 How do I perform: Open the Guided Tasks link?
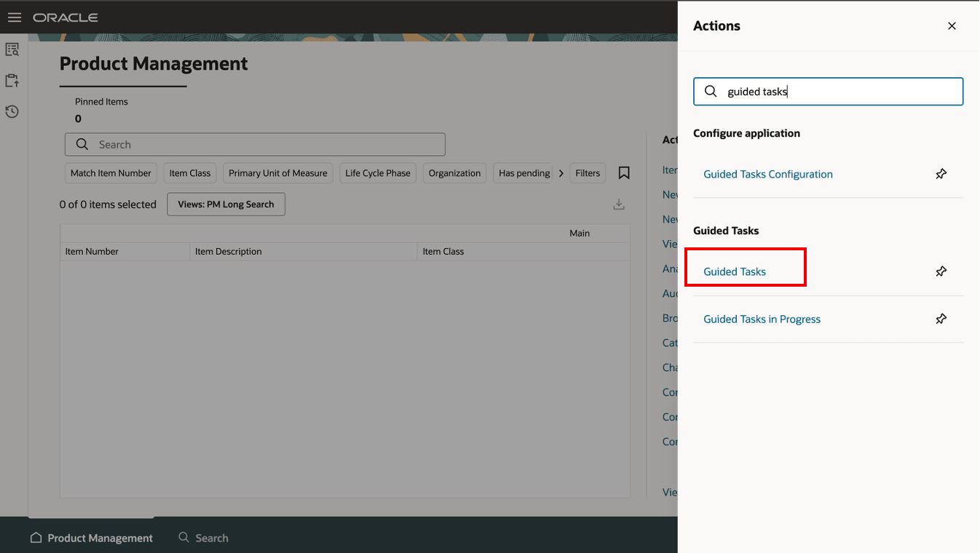735,271
